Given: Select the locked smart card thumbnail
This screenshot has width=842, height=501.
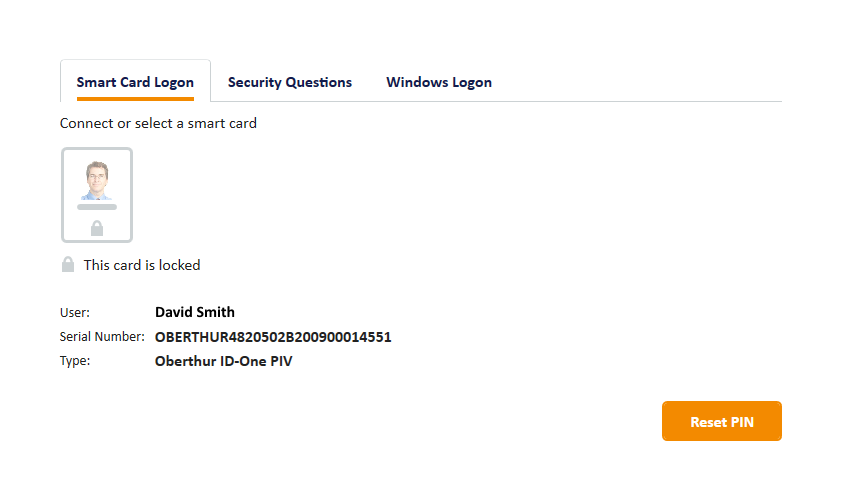Looking at the screenshot, I should [97, 195].
